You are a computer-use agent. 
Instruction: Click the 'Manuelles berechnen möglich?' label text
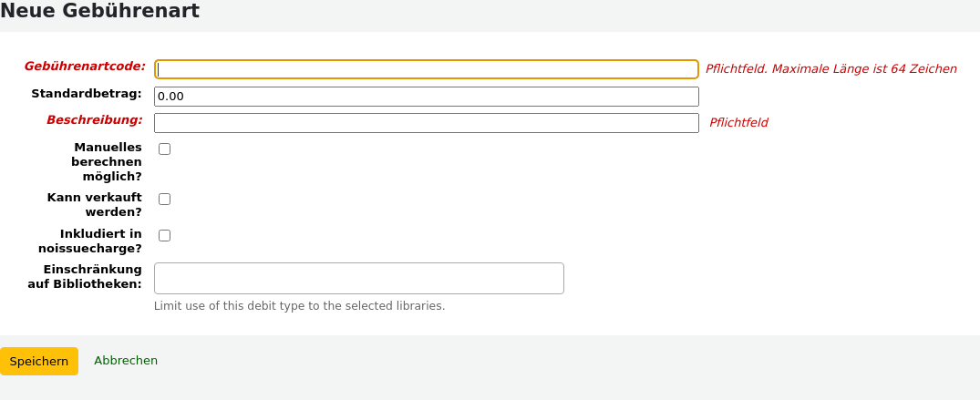(x=107, y=161)
